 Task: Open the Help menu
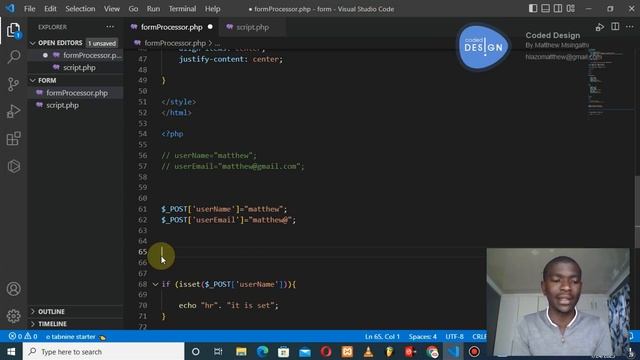[x=212, y=9]
